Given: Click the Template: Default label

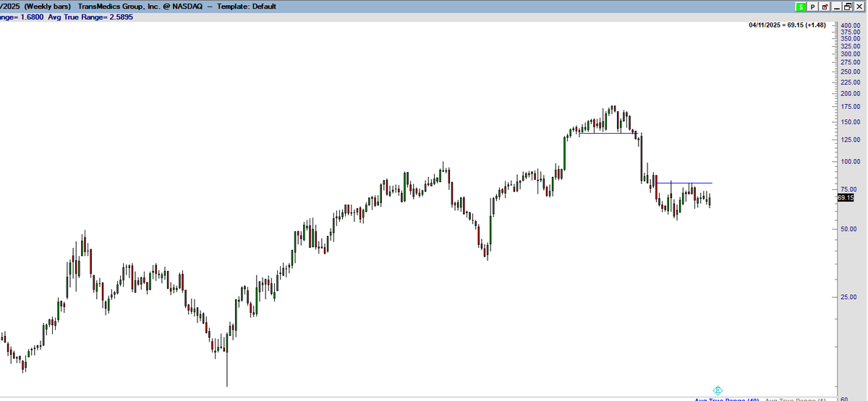Looking at the screenshot, I should coord(246,7).
